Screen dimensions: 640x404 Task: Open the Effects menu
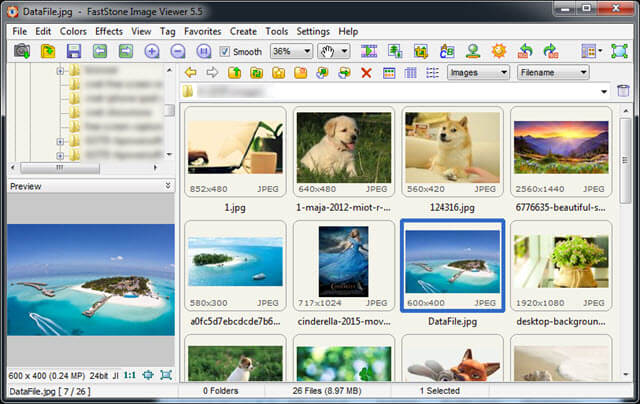[109, 31]
